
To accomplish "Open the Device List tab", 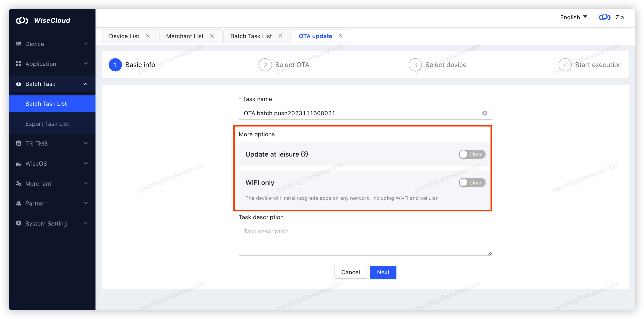I will tap(124, 36).
